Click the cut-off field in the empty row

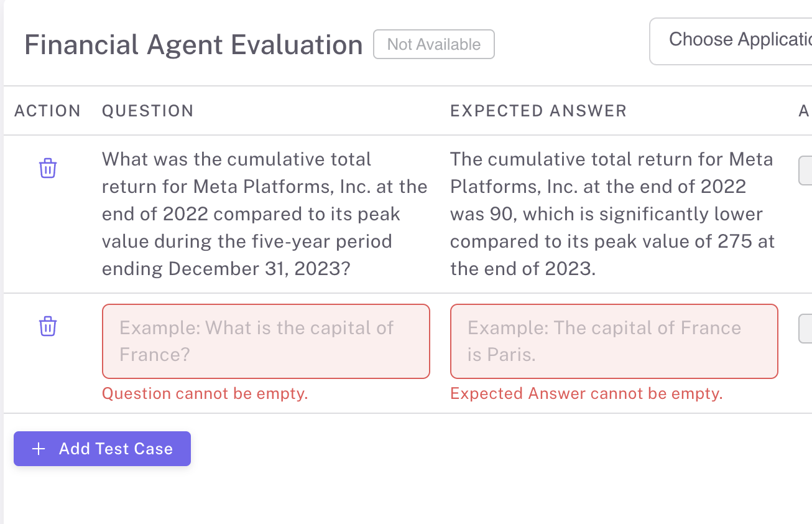click(805, 329)
